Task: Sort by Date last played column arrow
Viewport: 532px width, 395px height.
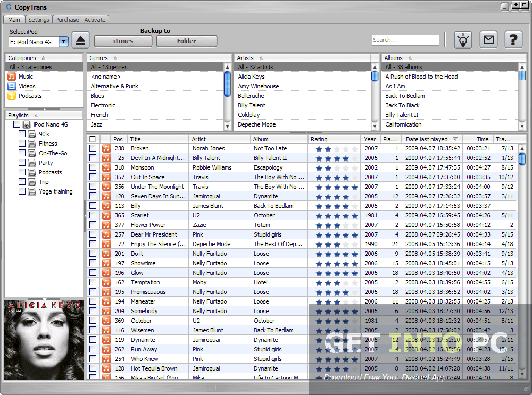Action: pos(455,139)
